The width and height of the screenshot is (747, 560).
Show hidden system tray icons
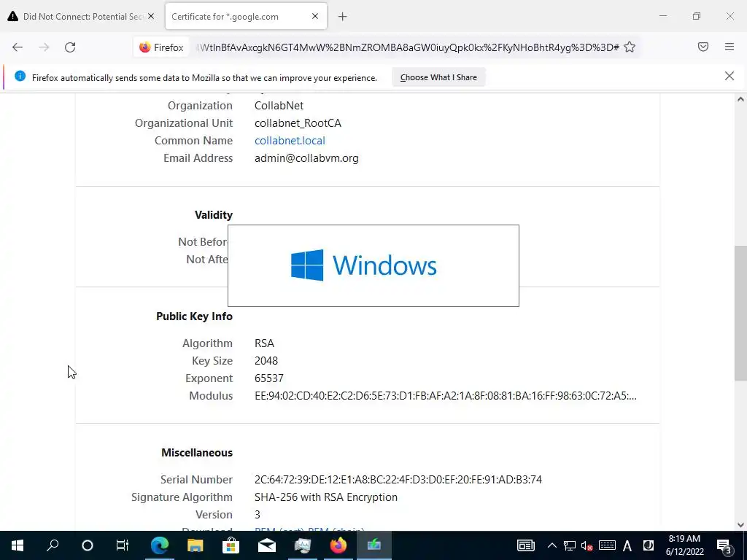(551, 545)
